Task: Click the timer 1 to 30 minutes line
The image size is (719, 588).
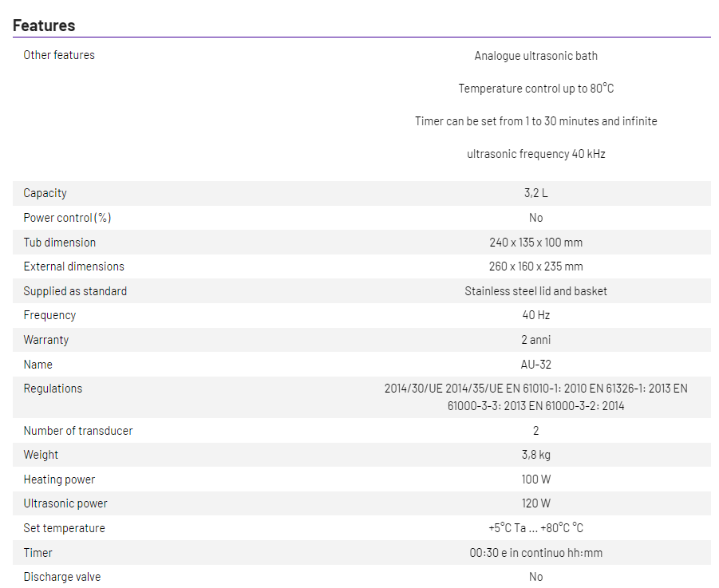Action: tap(535, 121)
